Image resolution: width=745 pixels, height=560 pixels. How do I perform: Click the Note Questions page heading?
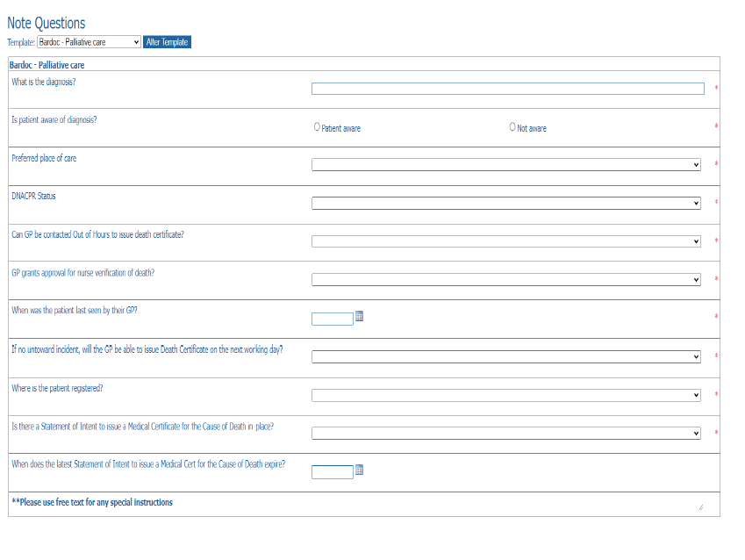point(47,24)
